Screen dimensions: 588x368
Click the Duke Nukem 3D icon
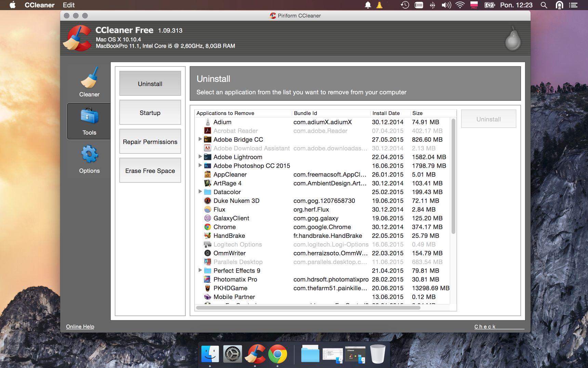click(208, 201)
